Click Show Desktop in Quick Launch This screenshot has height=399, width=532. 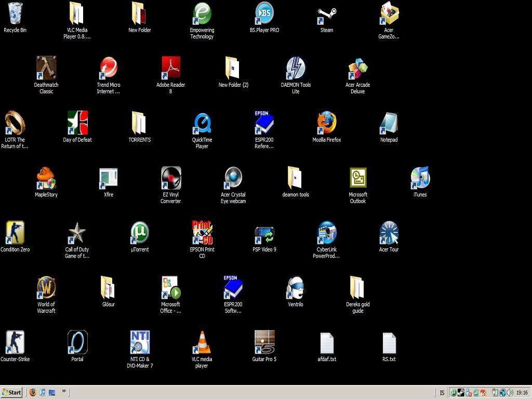click(x=52, y=393)
